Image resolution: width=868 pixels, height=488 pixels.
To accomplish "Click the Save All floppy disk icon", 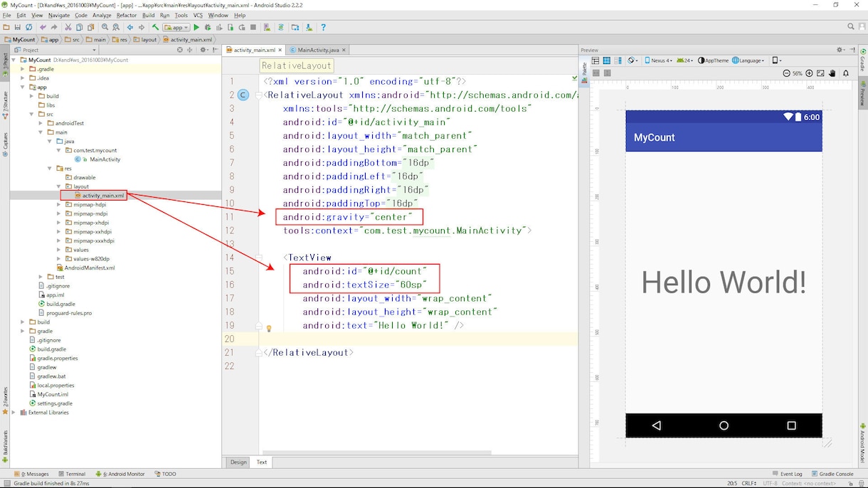I will (17, 27).
